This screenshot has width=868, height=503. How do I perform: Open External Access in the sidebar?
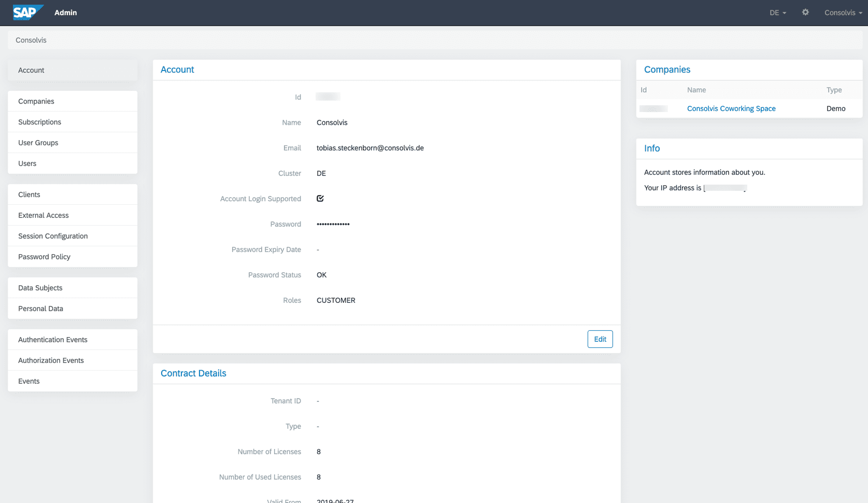click(x=73, y=215)
